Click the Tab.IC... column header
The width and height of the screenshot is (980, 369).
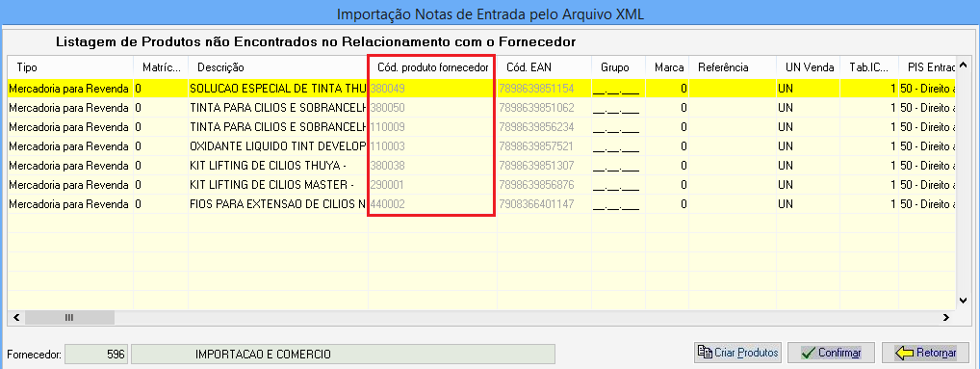click(869, 66)
